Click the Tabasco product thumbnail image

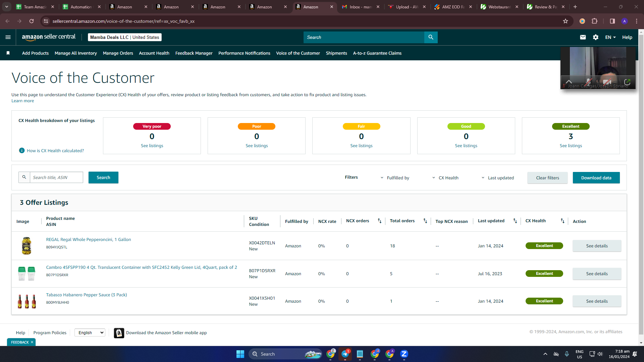(27, 301)
